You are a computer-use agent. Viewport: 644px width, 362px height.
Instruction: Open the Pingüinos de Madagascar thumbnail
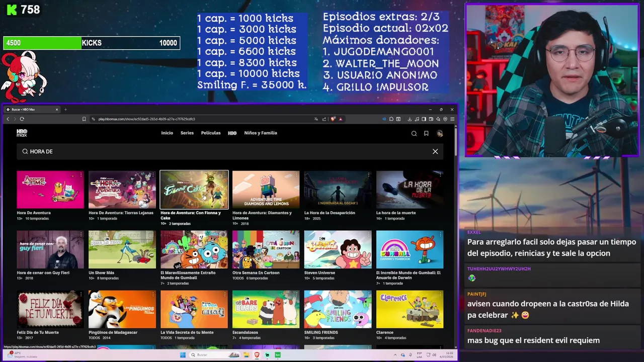tap(122, 309)
